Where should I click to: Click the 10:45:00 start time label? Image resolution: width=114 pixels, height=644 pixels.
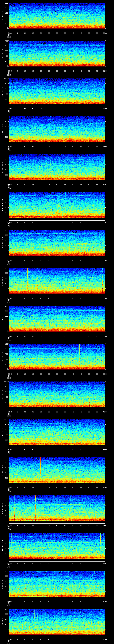(9, 639)
